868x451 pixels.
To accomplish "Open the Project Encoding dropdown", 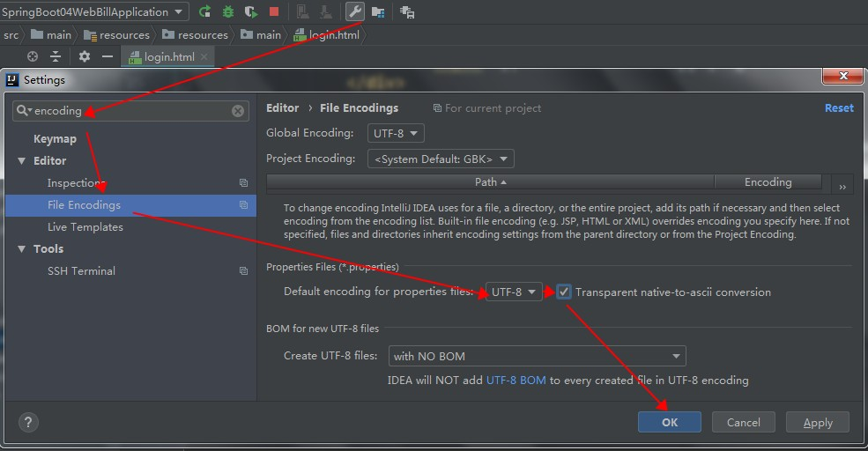I will 441,159.
